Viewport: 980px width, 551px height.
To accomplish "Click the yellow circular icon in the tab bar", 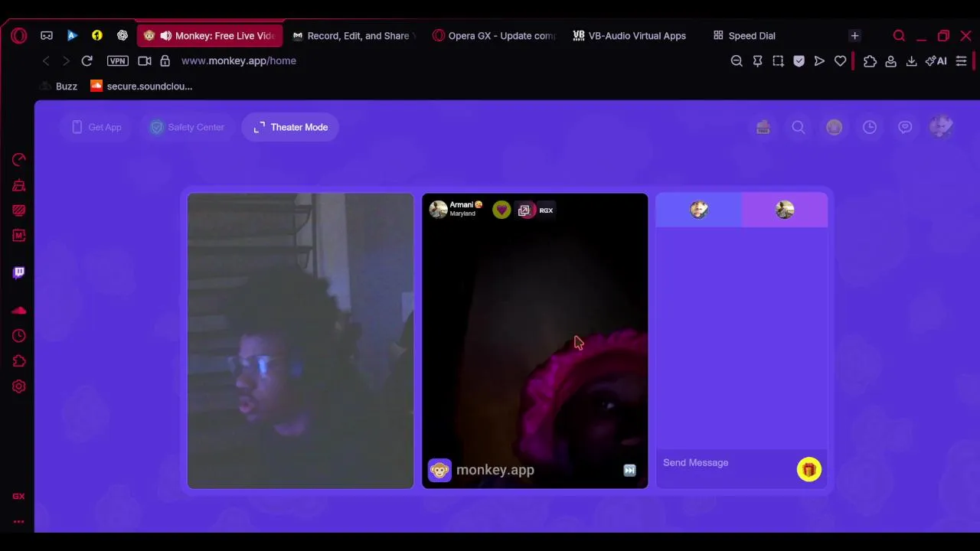I will pyautogui.click(x=97, y=35).
